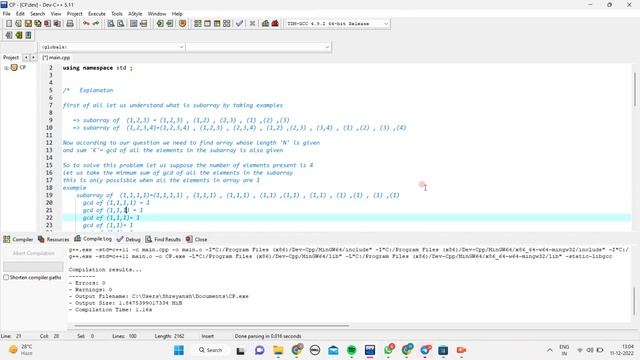640x360 pixels.
Task: Open a file with toolbar icon
Action: pyautogui.click(x=18, y=24)
